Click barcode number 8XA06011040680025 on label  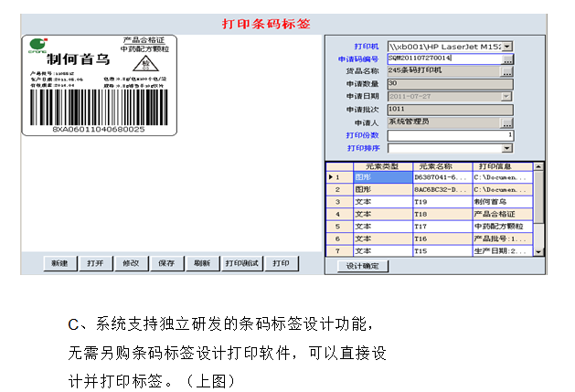click(99, 130)
